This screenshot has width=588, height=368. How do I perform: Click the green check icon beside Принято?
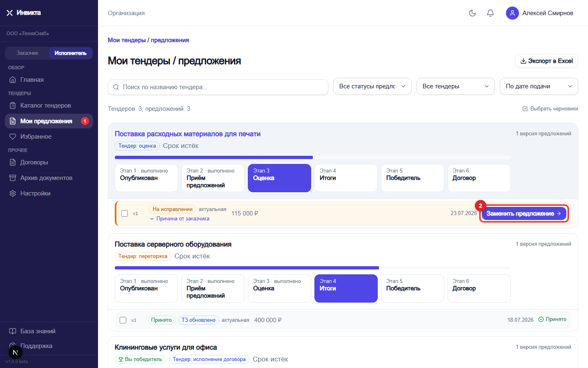541,319
